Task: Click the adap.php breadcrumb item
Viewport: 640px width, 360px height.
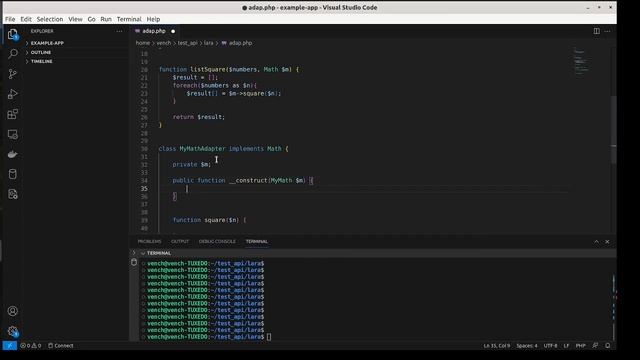Action: [x=237, y=43]
